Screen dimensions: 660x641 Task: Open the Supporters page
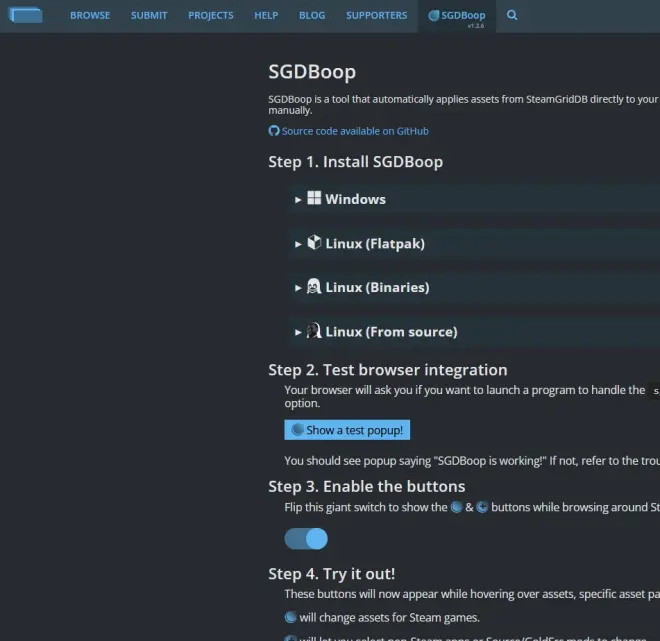(377, 16)
